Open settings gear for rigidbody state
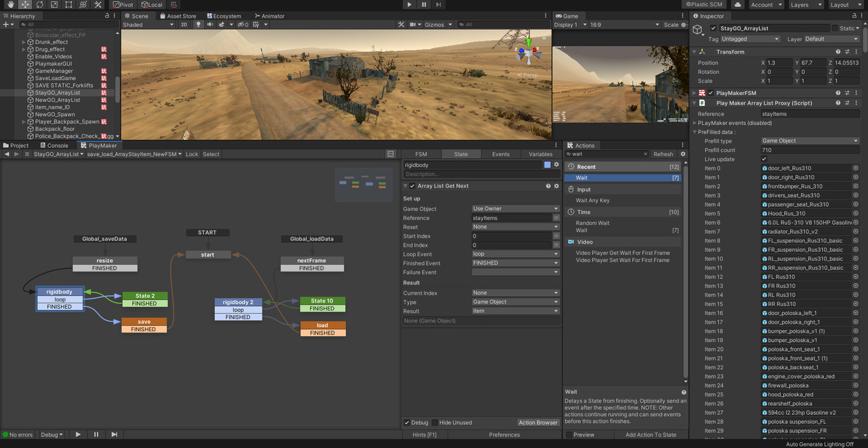Screen dimensions: 868x448 coord(557,165)
